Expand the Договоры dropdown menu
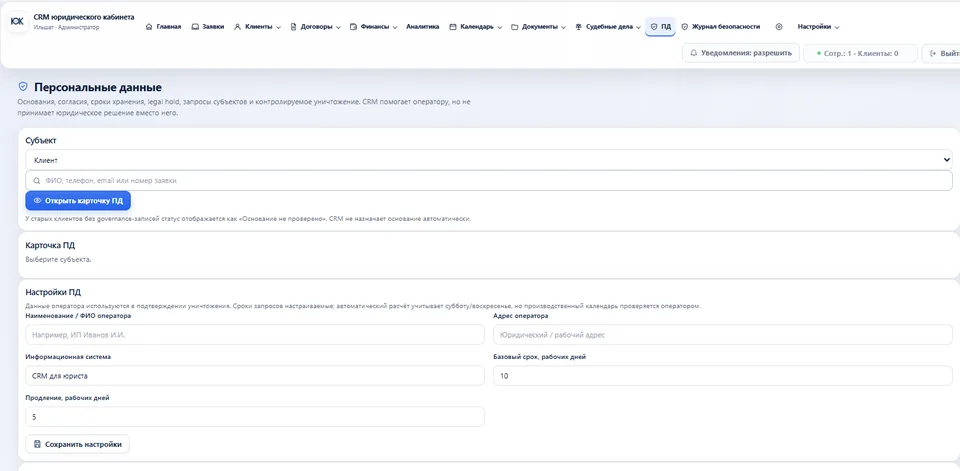 (315, 27)
